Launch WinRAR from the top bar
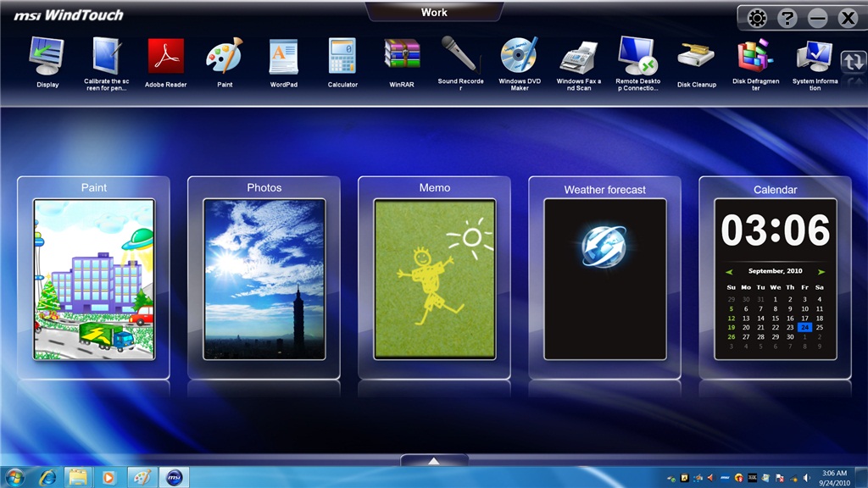This screenshot has height=488, width=868. [x=402, y=56]
